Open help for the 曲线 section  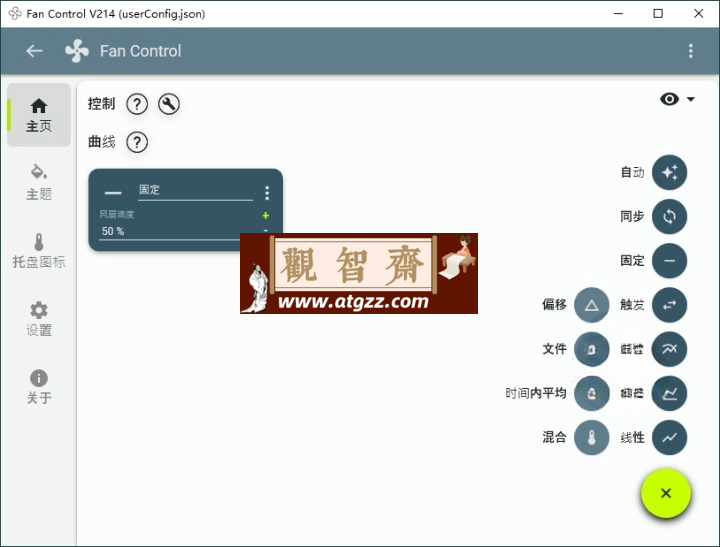point(137,142)
